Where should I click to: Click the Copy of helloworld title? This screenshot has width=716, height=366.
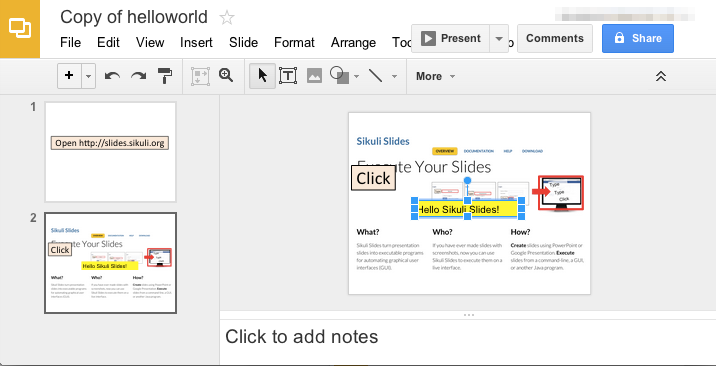(134, 17)
